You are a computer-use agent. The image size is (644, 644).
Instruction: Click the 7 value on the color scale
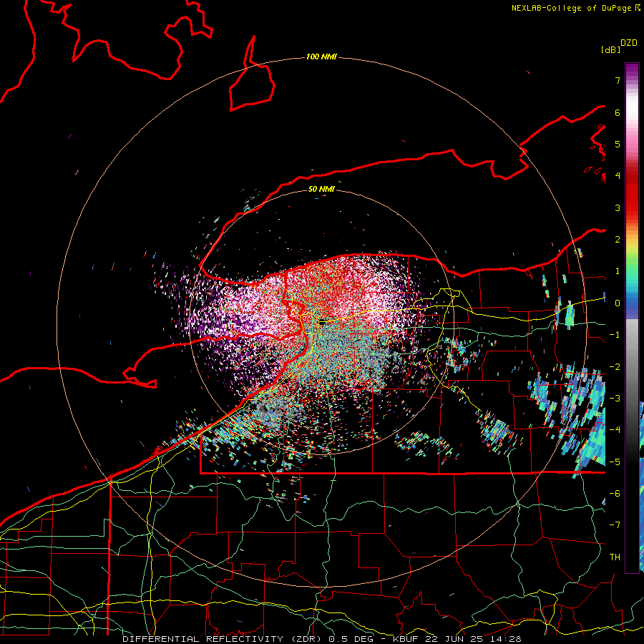pyautogui.click(x=618, y=80)
